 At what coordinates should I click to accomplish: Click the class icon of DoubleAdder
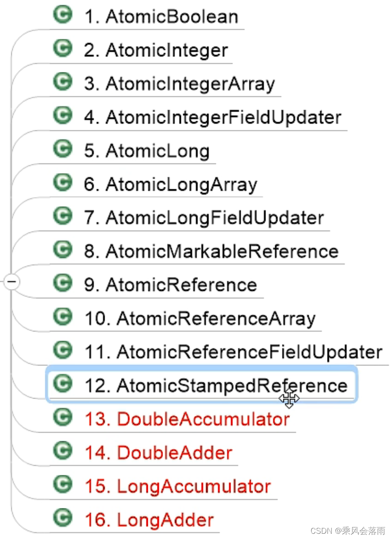(x=62, y=451)
